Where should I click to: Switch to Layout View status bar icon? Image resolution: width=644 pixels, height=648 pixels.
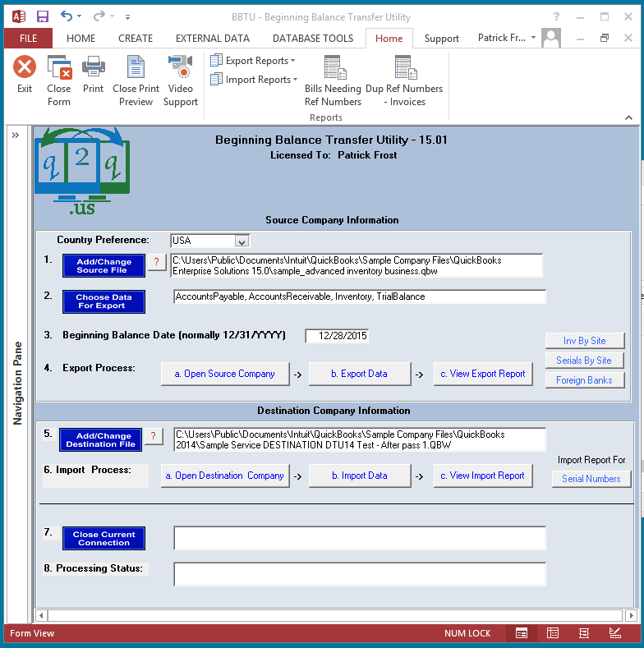tap(584, 632)
